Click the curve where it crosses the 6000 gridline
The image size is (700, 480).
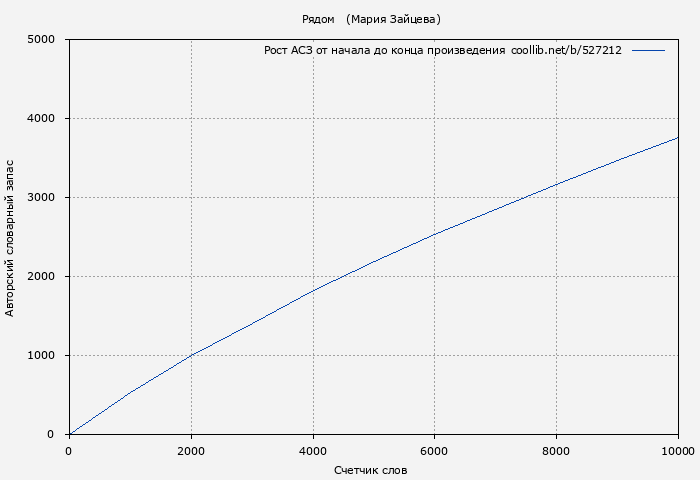click(x=435, y=234)
